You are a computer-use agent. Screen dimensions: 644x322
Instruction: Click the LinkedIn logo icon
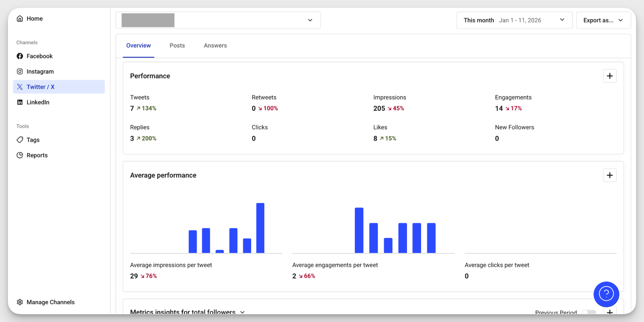pos(20,102)
